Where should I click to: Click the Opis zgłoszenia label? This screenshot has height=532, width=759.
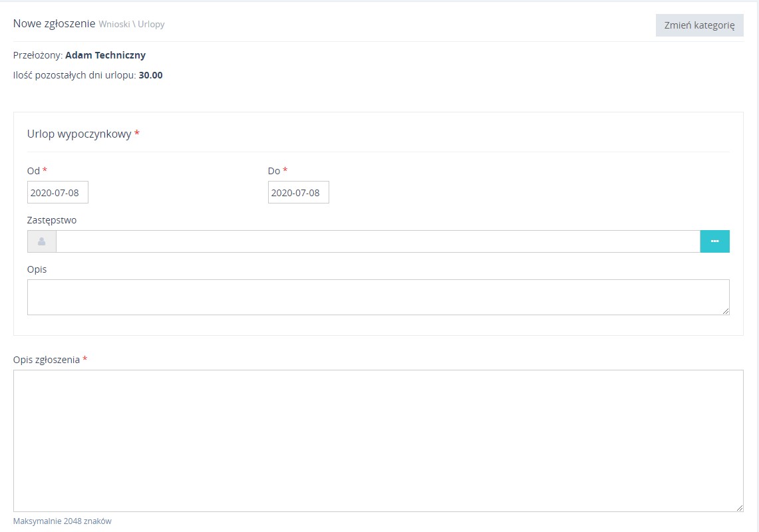[x=47, y=360]
